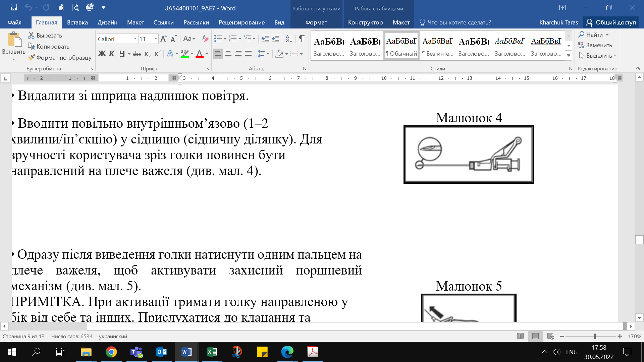Image resolution: width=644 pixels, height=362 pixels.
Task: Switch to the Рецензирование ribbon tab
Action: point(241,22)
